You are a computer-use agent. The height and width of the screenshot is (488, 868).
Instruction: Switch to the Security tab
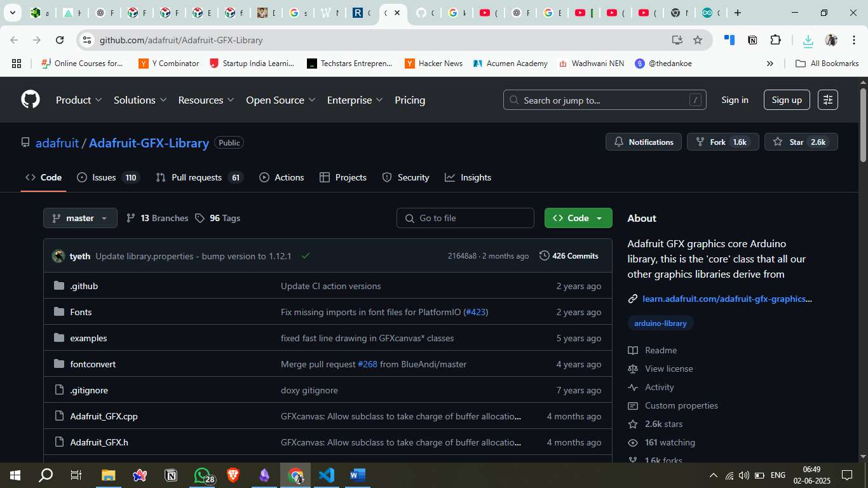pyautogui.click(x=405, y=177)
